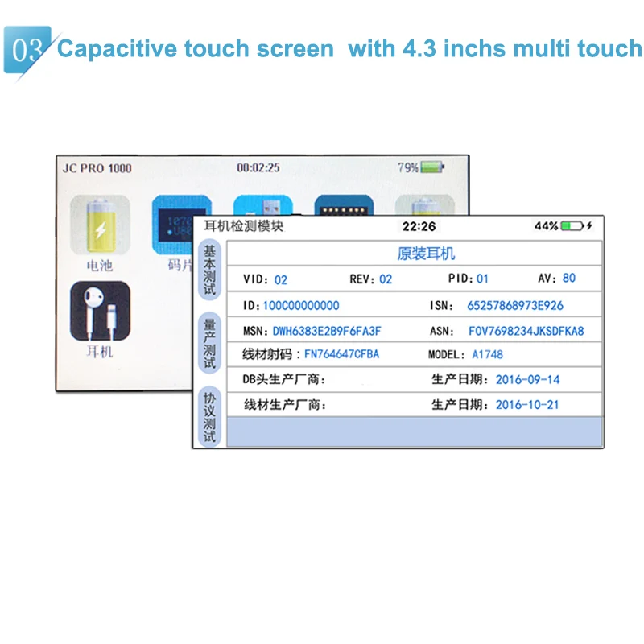Select the MSN value DWH6383E2B9F6FA3F
This screenshot has width=644, height=644.
pos(327,331)
